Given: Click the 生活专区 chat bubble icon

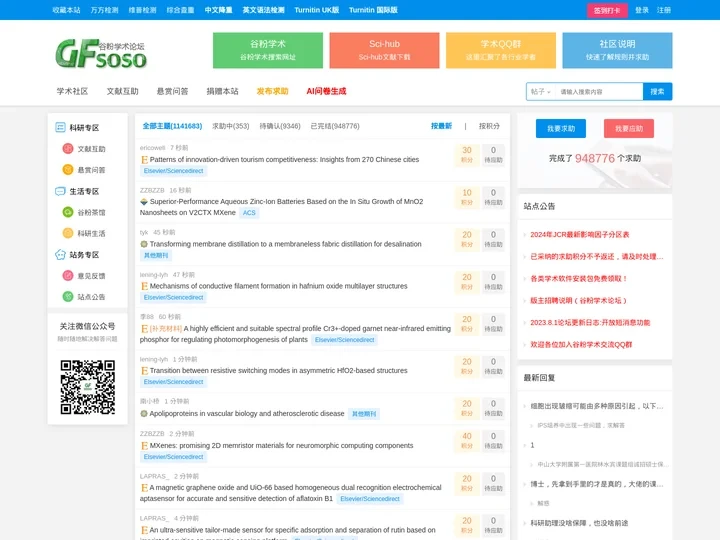Looking at the screenshot, I should pyautogui.click(x=60, y=191).
